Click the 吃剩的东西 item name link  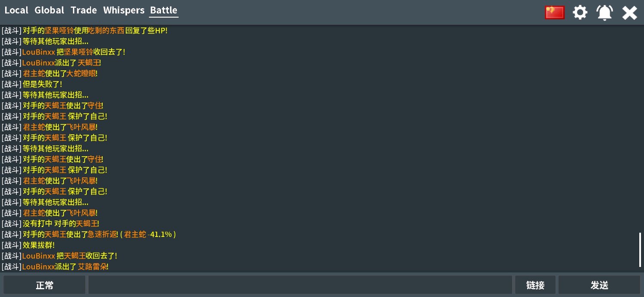coord(106,30)
